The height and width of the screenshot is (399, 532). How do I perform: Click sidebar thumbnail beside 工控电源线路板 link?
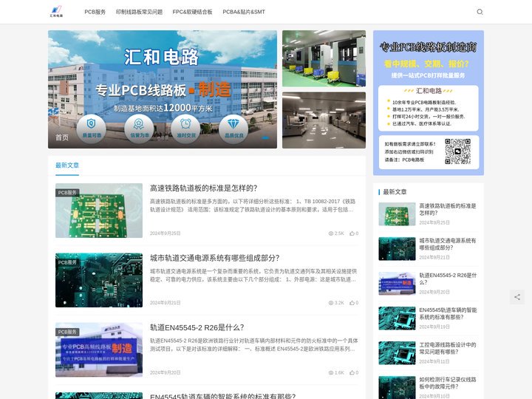[x=397, y=353]
